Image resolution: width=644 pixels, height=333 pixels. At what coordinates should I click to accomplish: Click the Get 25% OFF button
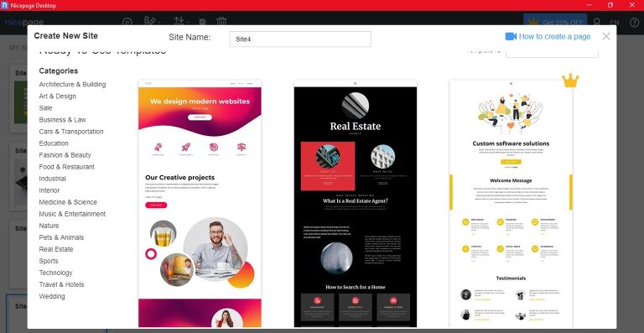click(x=555, y=22)
